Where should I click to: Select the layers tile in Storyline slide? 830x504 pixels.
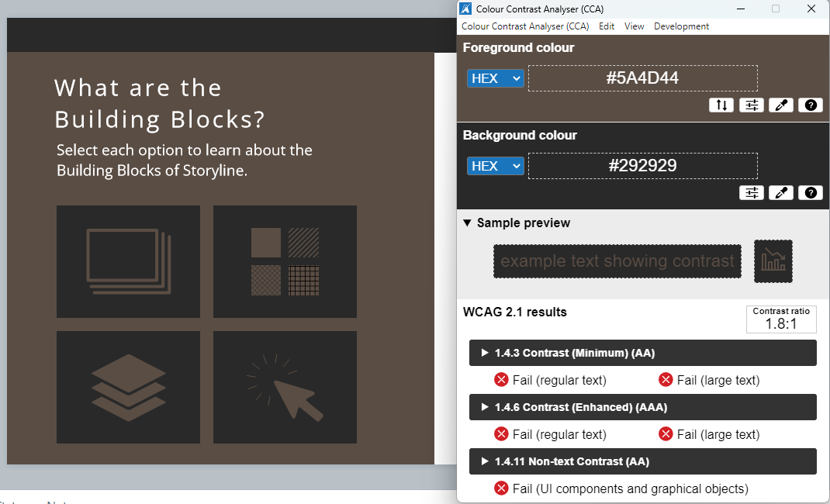(128, 387)
